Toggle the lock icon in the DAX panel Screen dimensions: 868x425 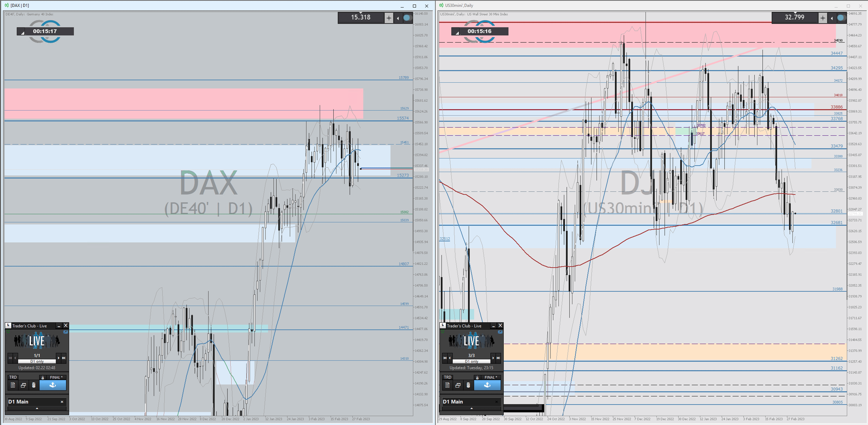(x=43, y=378)
